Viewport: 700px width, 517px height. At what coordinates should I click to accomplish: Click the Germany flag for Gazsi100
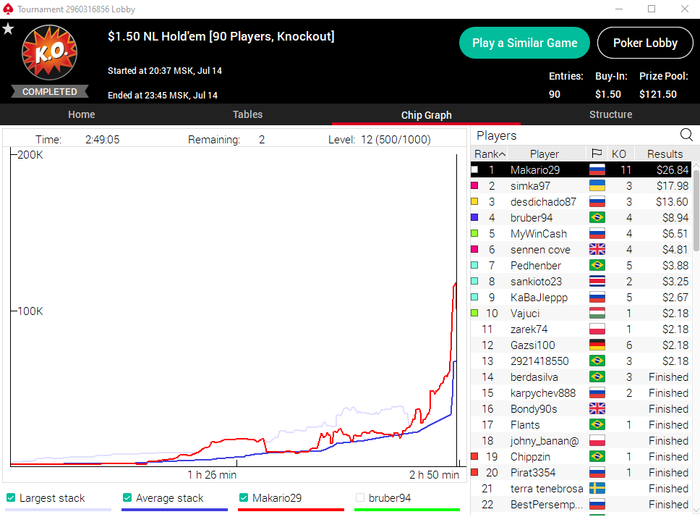[x=597, y=345]
